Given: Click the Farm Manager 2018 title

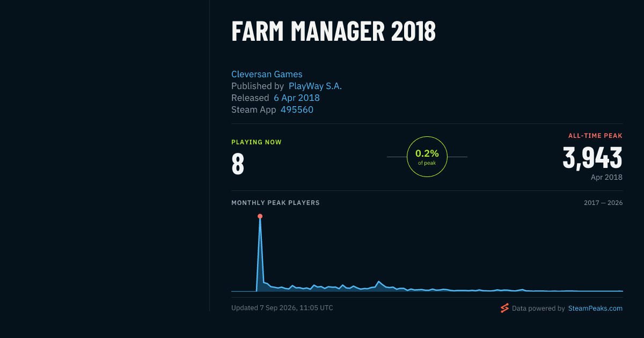Looking at the screenshot, I should pyautogui.click(x=333, y=32).
